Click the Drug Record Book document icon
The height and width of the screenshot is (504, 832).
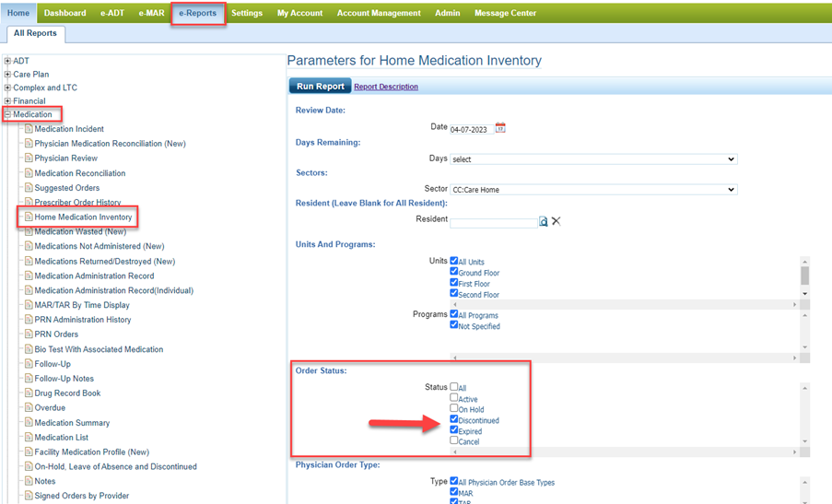pos(29,393)
